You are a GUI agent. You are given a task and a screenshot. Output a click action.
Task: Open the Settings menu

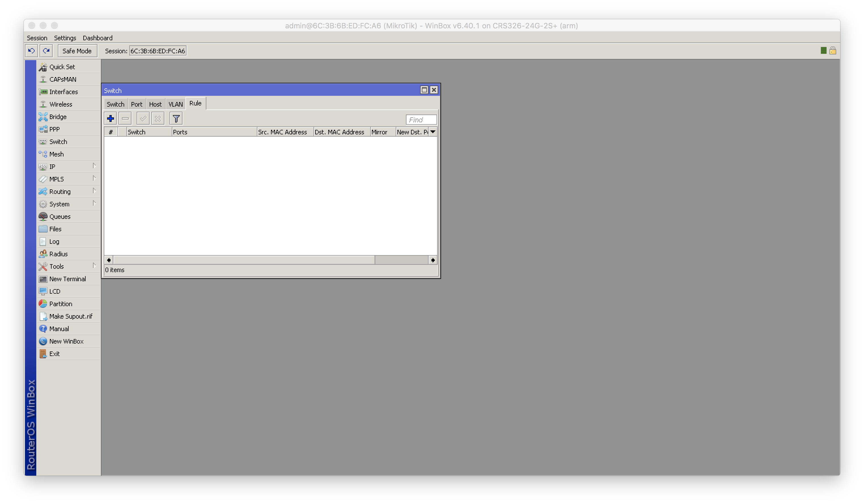point(65,38)
